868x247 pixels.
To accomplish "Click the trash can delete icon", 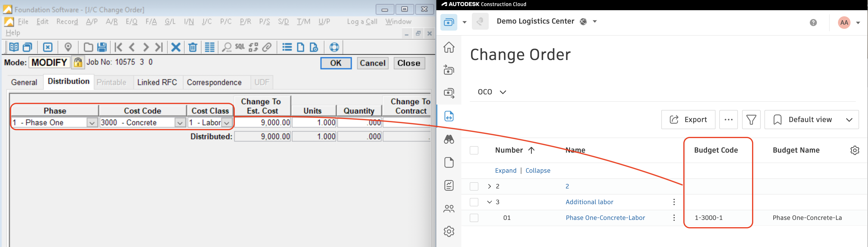I will coord(193,47).
